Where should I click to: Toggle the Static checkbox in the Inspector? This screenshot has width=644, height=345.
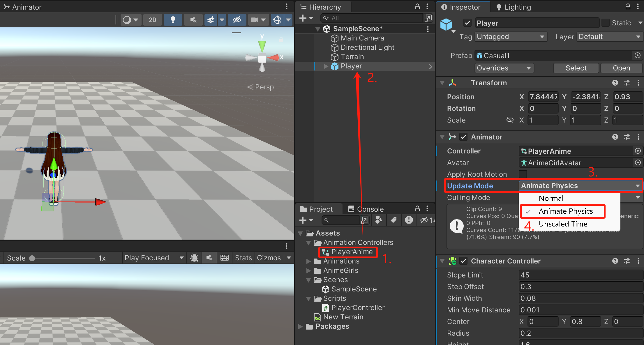point(606,23)
